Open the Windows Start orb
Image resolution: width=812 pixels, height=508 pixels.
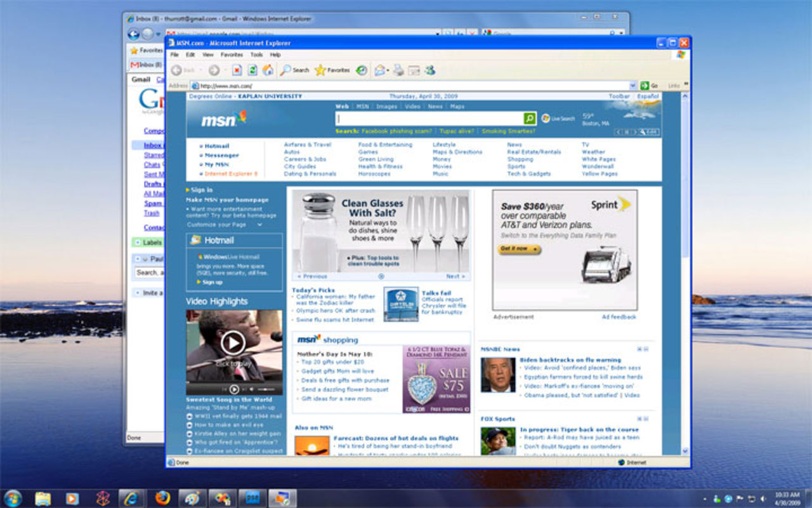click(x=13, y=498)
